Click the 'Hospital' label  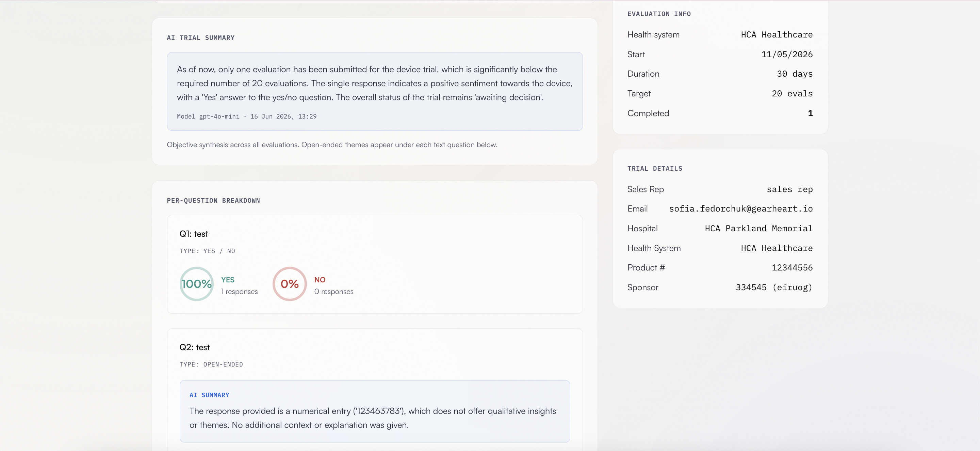coord(642,229)
